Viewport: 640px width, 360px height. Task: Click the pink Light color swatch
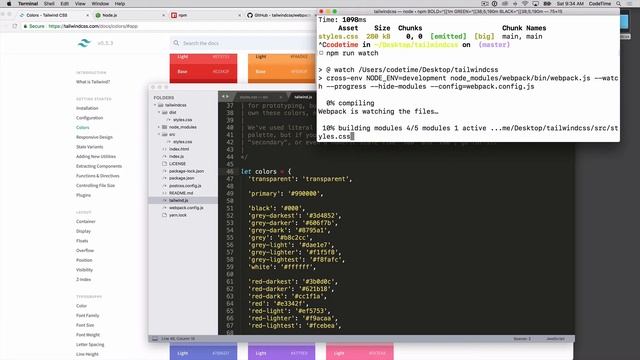360,352
